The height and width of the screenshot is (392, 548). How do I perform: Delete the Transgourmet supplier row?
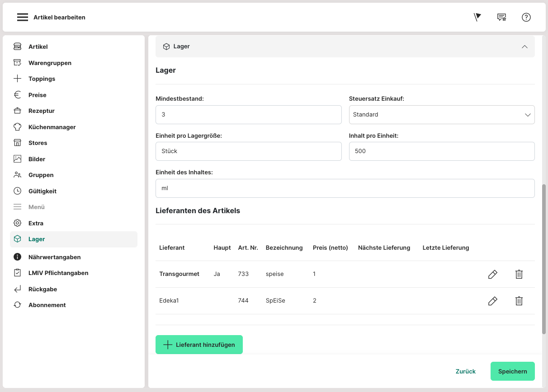coord(519,274)
